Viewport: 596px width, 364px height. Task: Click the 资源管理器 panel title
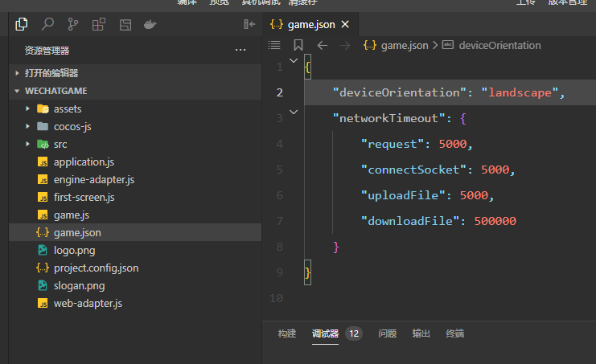(47, 51)
